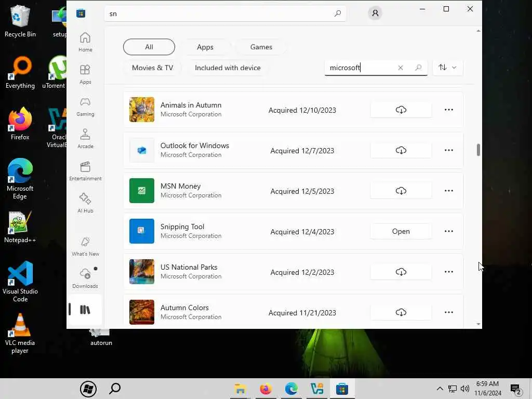
Task: Download MSN Money via cloud icon
Action: click(401, 191)
